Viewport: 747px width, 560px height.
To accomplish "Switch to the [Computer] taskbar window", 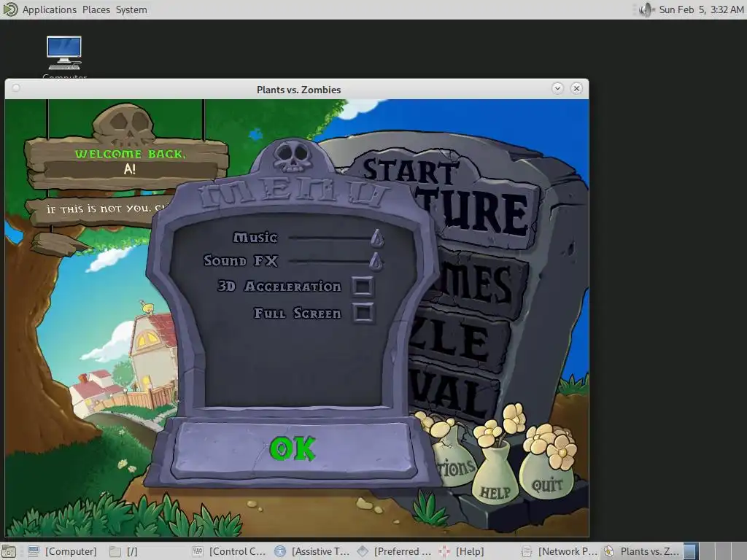I will coord(63,551).
